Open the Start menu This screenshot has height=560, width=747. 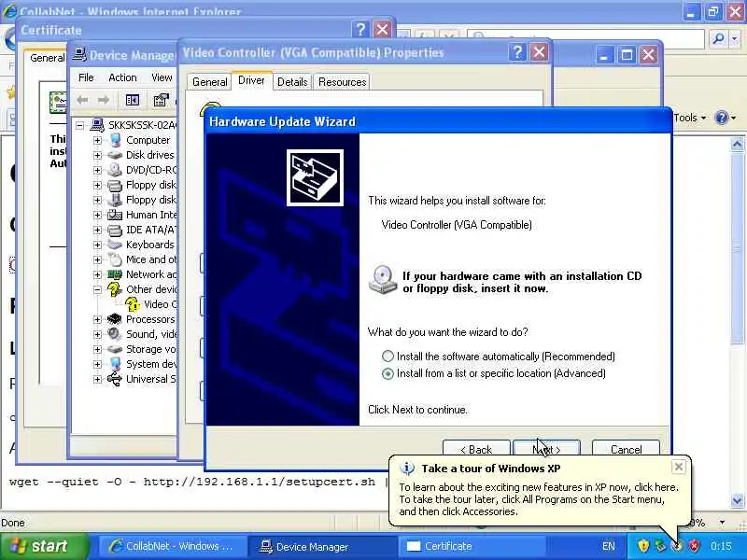(x=44, y=546)
